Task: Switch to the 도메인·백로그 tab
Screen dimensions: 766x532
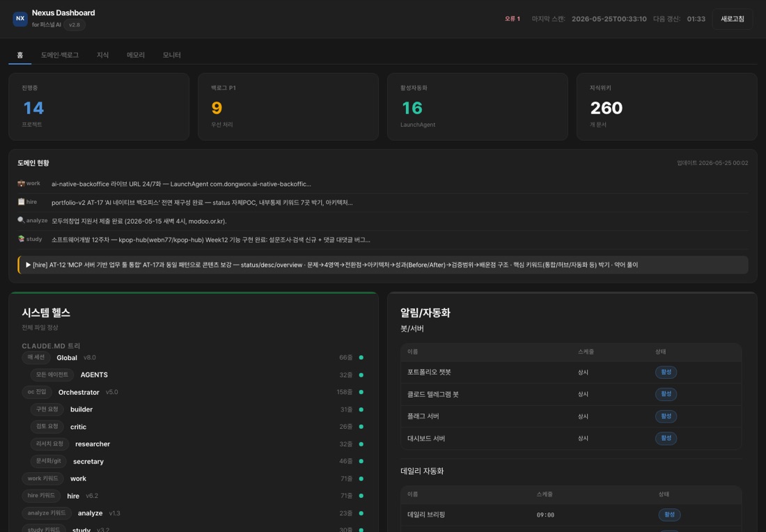Action: tap(60, 55)
